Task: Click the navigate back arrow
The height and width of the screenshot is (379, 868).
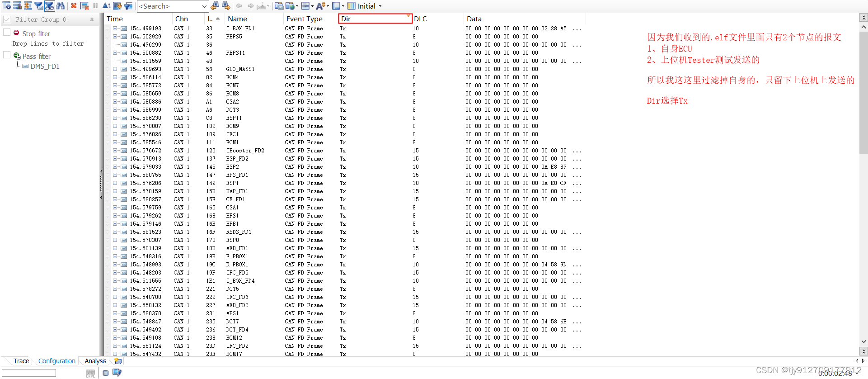Action: click(239, 6)
